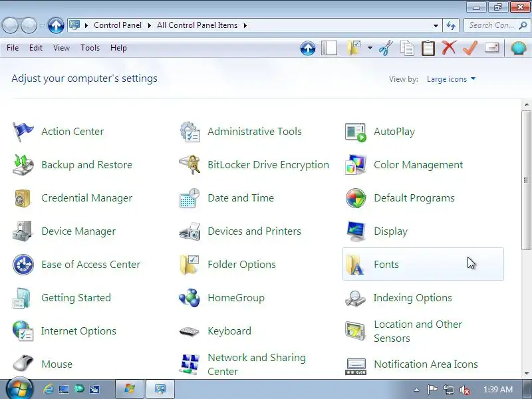532x399 pixels.
Task: Show hidden tray icons arrow
Action: [417, 390]
